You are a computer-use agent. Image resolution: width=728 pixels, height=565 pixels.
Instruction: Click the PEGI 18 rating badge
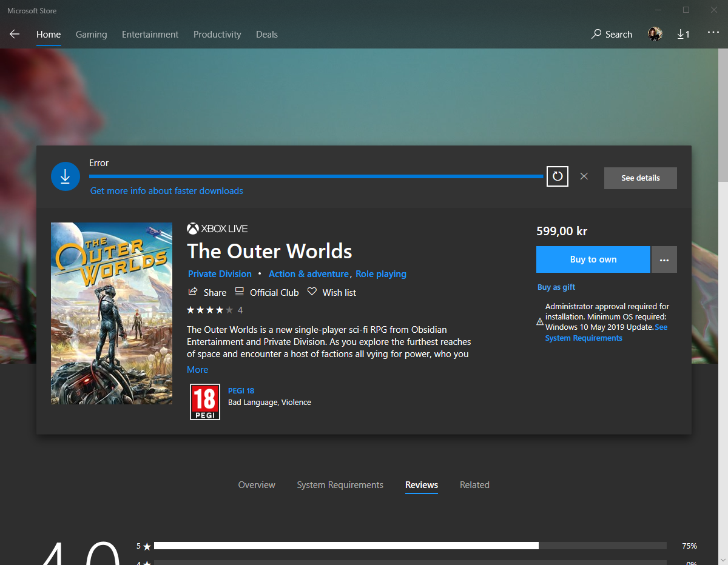(205, 402)
